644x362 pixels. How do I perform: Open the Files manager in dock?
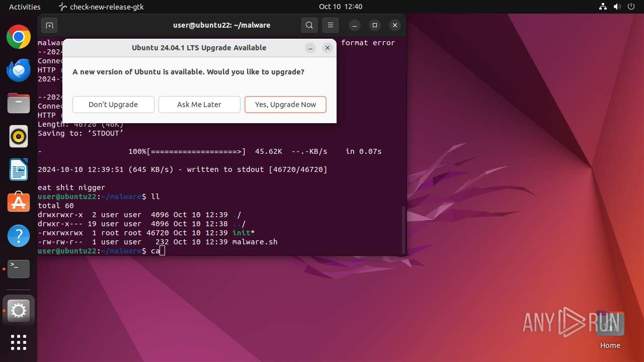coord(19,104)
